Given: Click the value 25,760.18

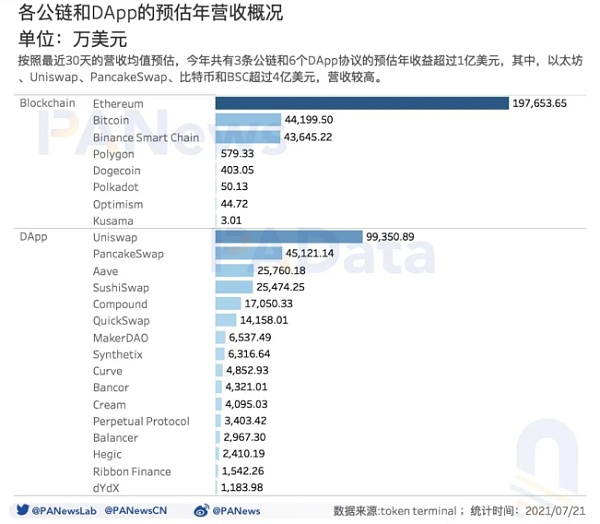Looking at the screenshot, I should click(282, 270).
